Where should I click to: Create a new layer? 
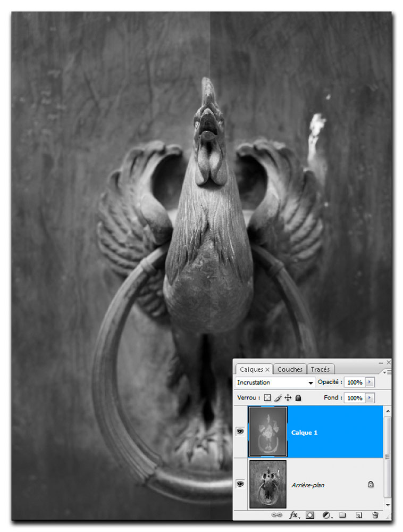[358, 516]
